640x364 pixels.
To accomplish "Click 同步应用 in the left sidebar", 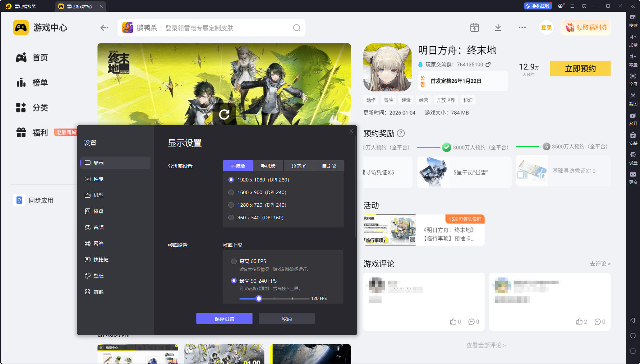I will (34, 200).
